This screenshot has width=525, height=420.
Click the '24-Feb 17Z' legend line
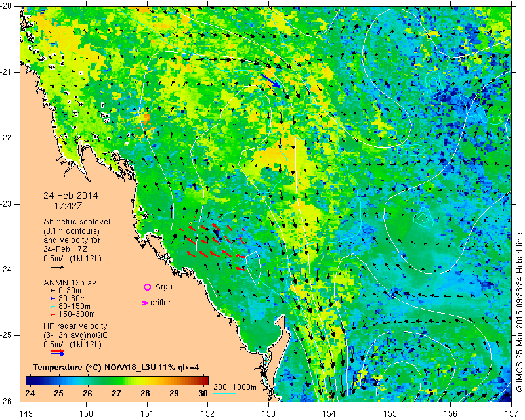click(x=64, y=249)
